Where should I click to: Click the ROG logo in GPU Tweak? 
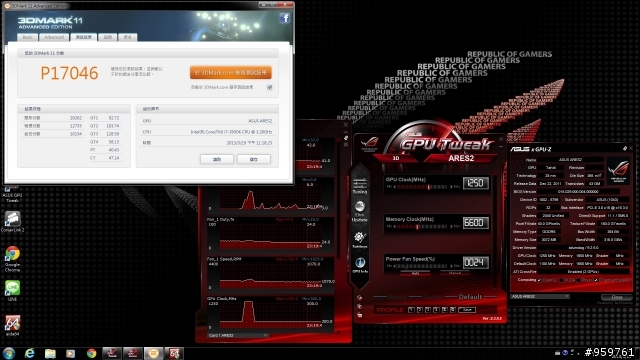(369, 144)
